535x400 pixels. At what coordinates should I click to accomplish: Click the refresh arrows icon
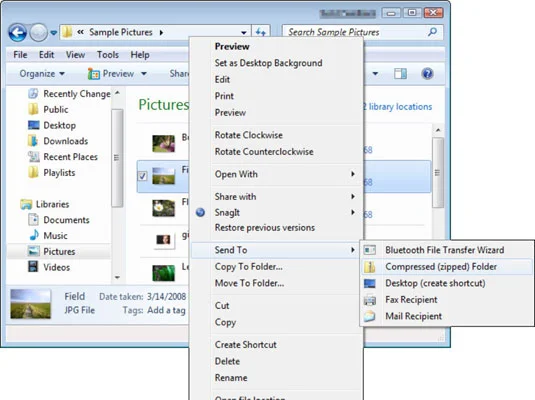261,32
